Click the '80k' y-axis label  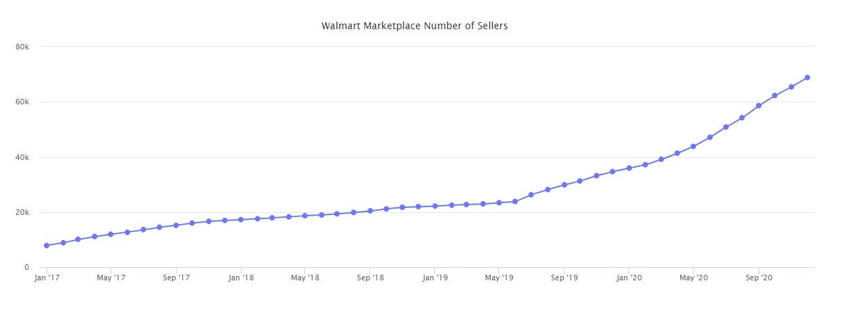point(22,47)
